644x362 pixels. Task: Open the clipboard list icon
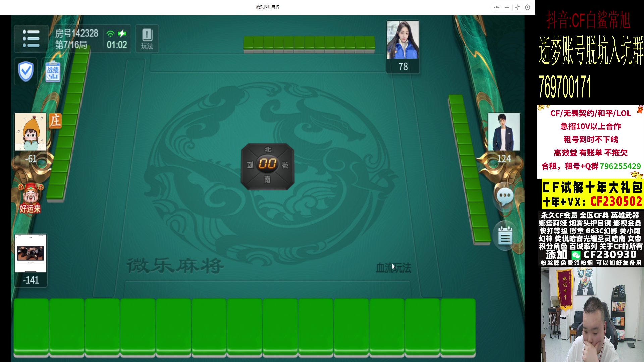pyautogui.click(x=505, y=236)
